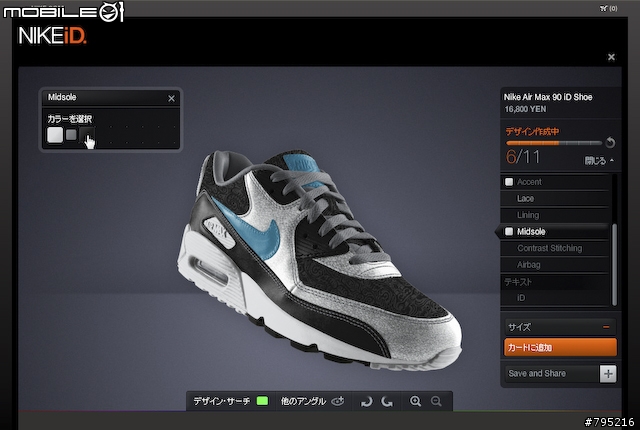This screenshot has height=430, width=640.
Task: Select the white midsole color swatch
Action: click(x=55, y=135)
